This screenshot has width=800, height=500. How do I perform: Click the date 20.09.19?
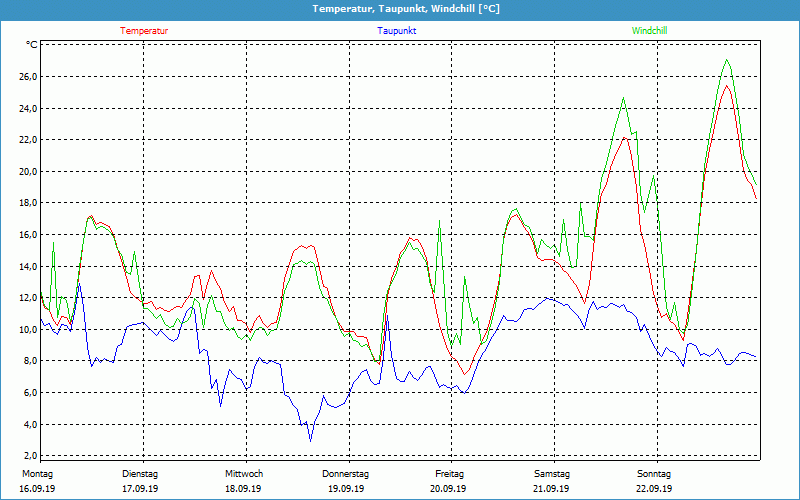(x=448, y=489)
